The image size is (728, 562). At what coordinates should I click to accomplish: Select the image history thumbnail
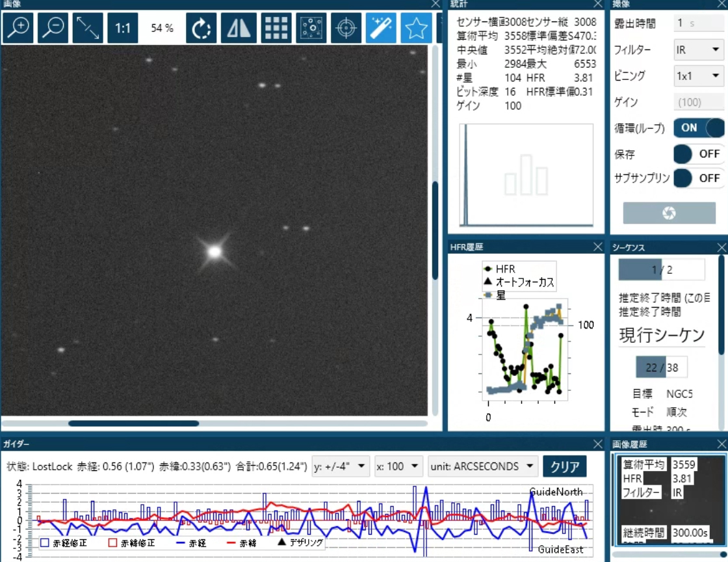point(669,500)
